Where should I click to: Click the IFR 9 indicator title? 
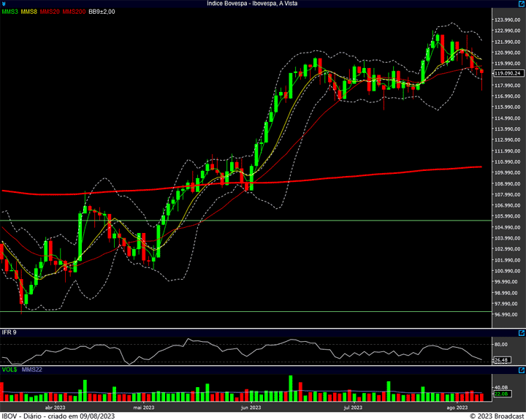[9, 333]
